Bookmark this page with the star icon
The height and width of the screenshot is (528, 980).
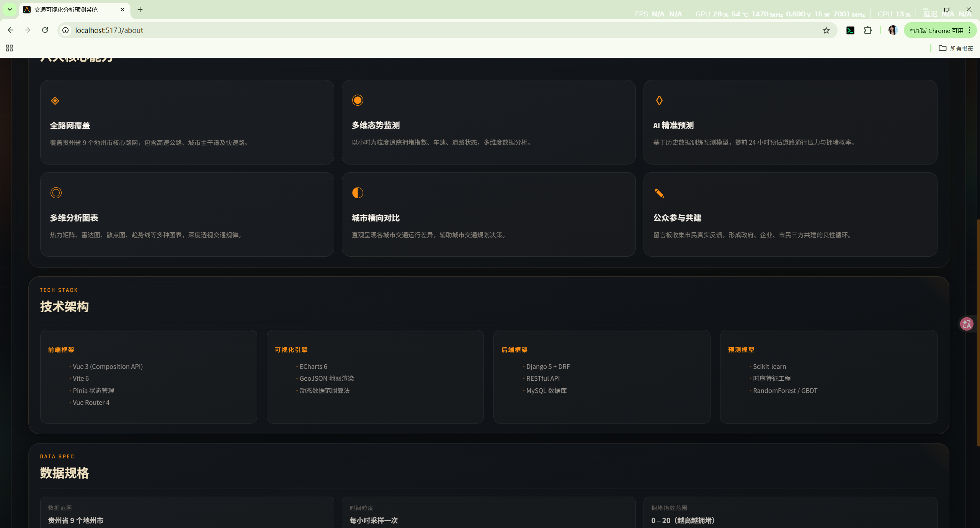point(826,30)
